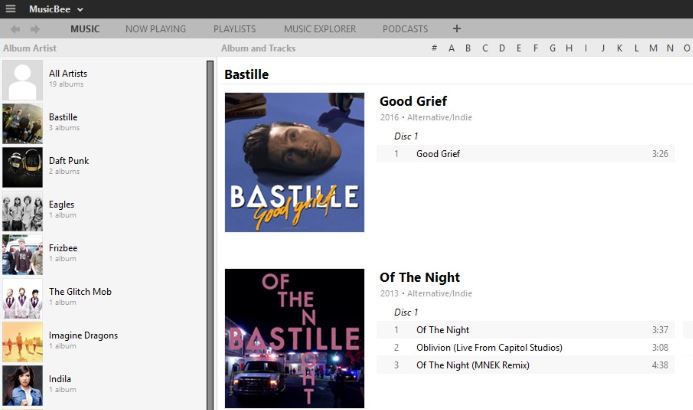Jump to letter I in alphabet bar
This screenshot has height=410, width=693.
pos(586,48)
